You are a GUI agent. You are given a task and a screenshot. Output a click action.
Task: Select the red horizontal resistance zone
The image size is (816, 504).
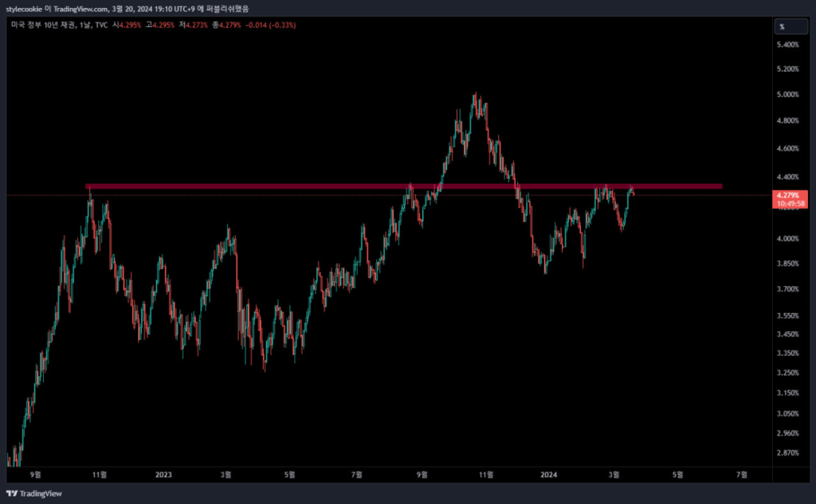[x=403, y=186]
